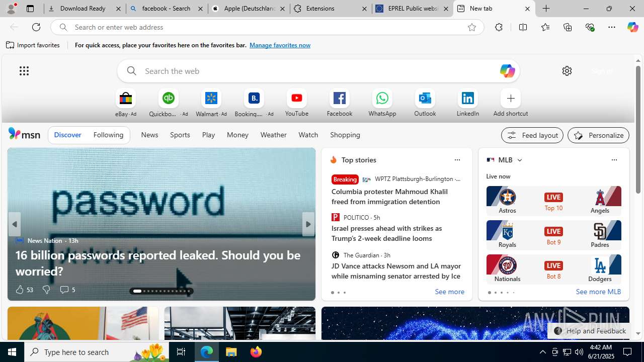Open Weather section in MSN nav
The image size is (644, 362).
click(x=273, y=135)
